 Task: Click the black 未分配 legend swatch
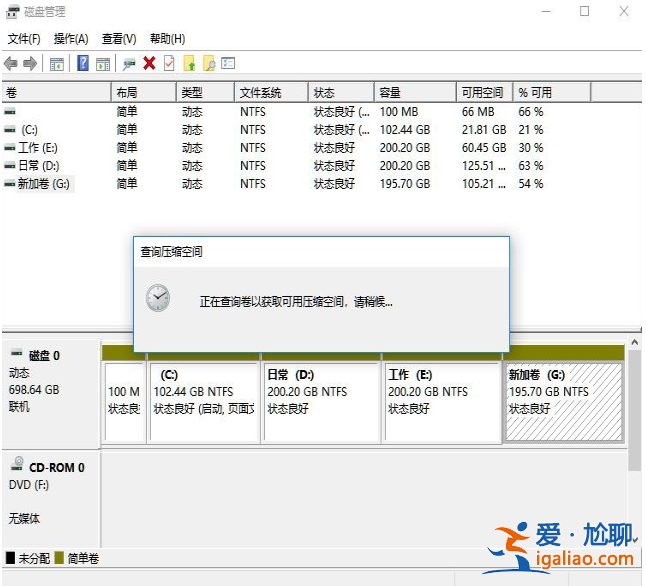click(10, 558)
